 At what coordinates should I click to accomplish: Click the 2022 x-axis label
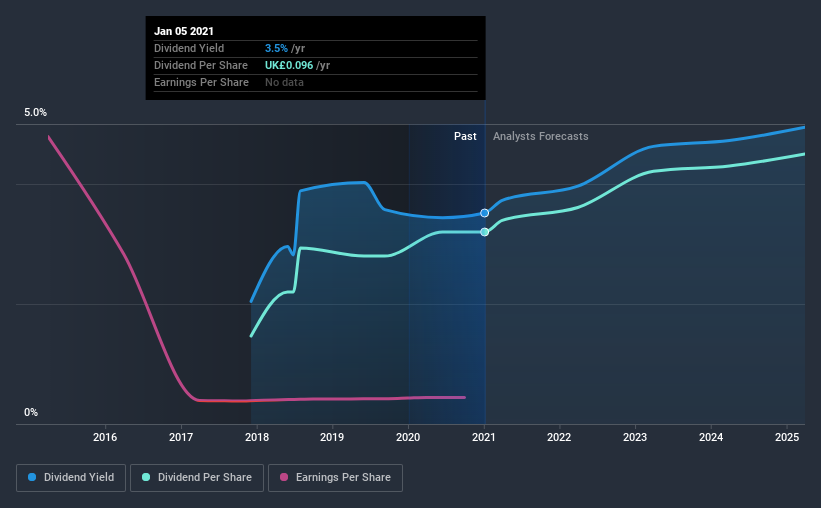coord(559,437)
